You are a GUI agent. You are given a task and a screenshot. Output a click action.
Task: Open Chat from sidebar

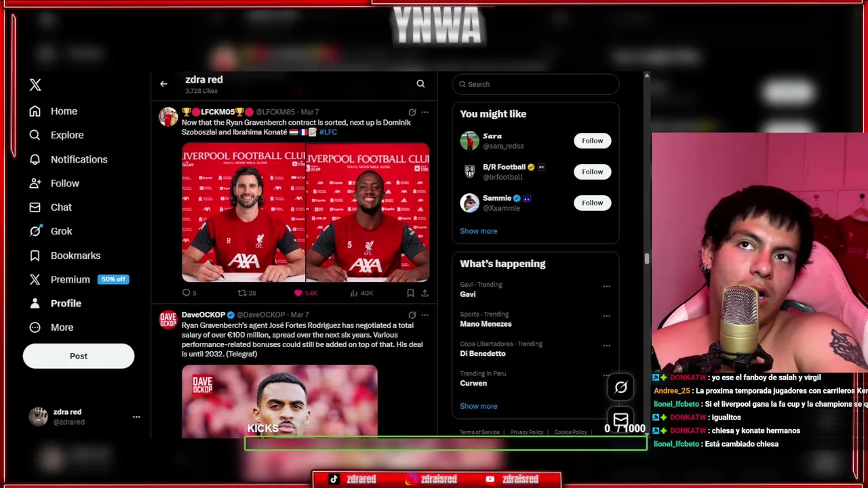tap(51, 207)
